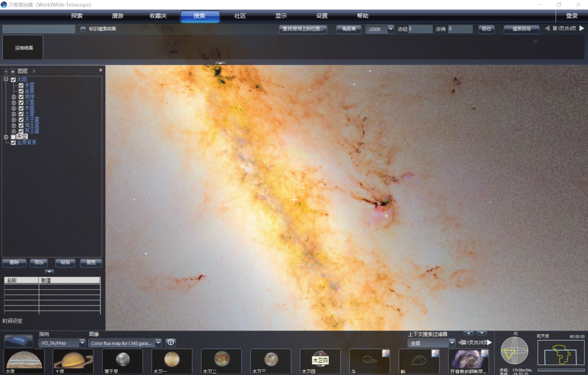
Task: Check the 天空 layer checkbox
Action: 13,137
